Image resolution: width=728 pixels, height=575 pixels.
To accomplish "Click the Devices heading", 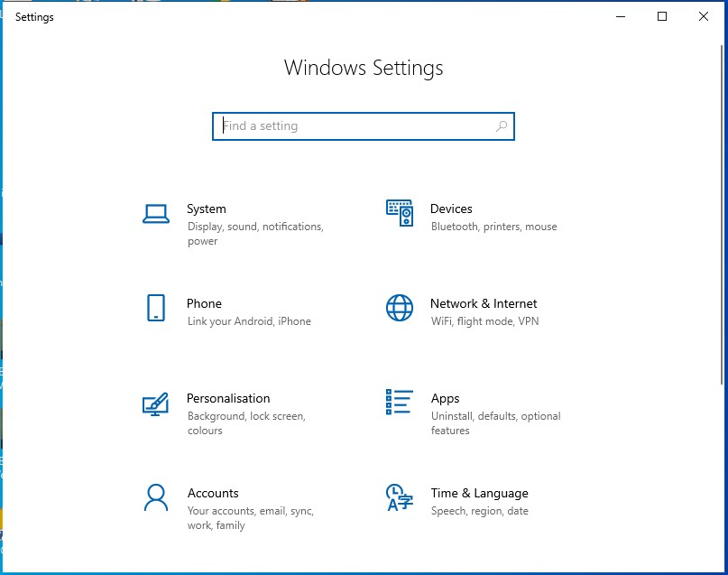I will pos(451,209).
